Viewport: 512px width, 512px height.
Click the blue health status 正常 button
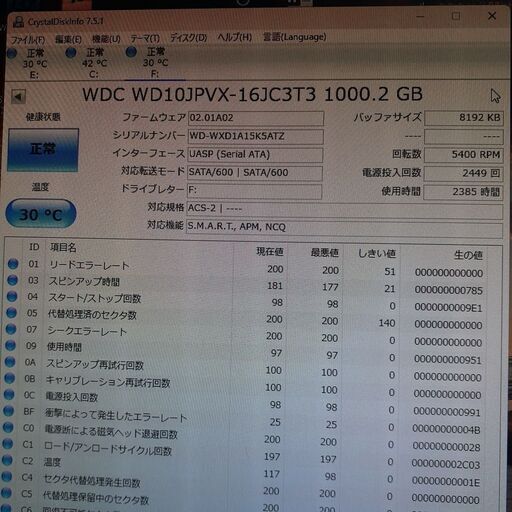coord(43,150)
